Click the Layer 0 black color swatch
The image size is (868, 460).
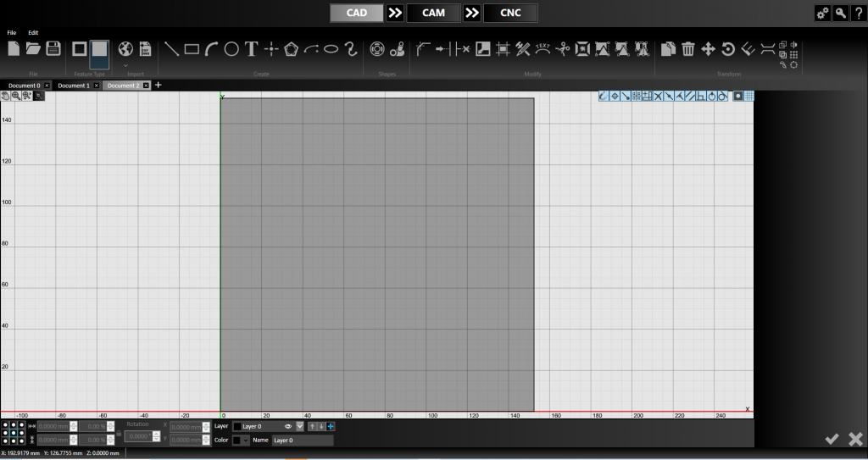coord(237,427)
